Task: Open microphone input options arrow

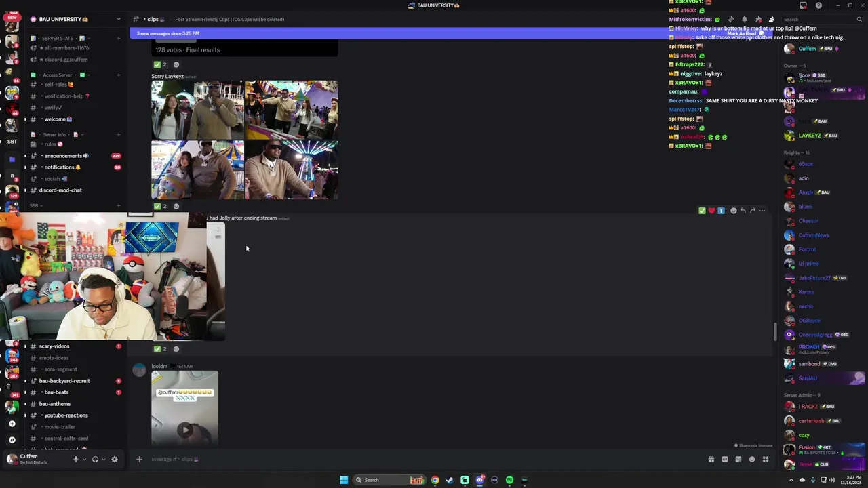Action: point(84,459)
